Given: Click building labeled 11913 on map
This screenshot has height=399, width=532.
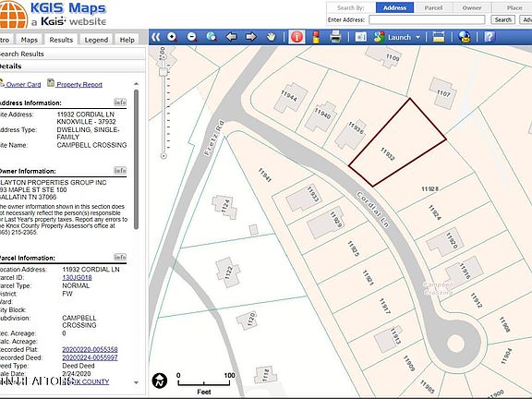Looking at the screenshot, I should click(x=389, y=339).
